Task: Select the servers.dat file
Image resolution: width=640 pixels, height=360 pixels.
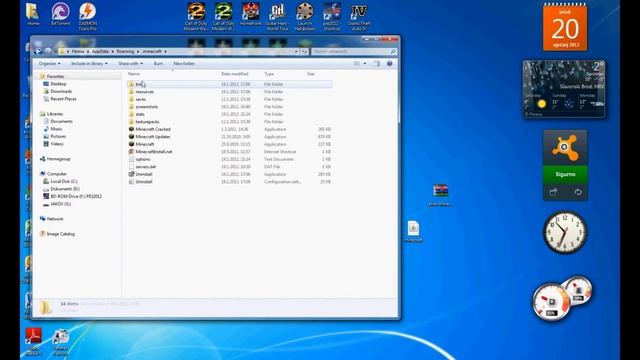Action: (x=230, y=167)
